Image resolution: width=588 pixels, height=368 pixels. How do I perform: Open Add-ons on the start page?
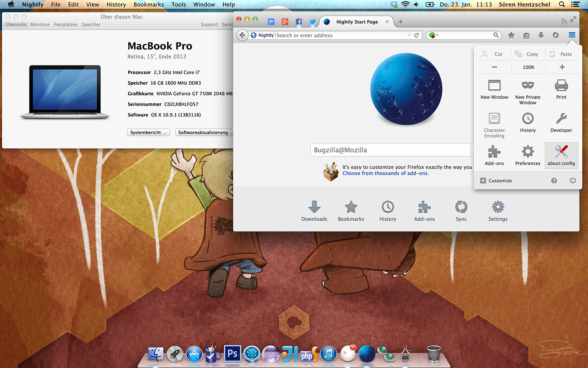click(424, 211)
